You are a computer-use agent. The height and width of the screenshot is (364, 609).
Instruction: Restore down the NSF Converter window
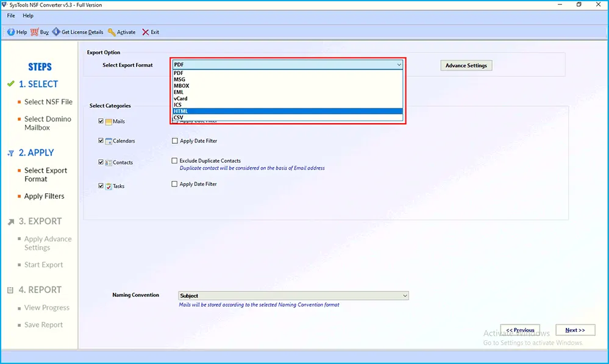[x=579, y=5]
